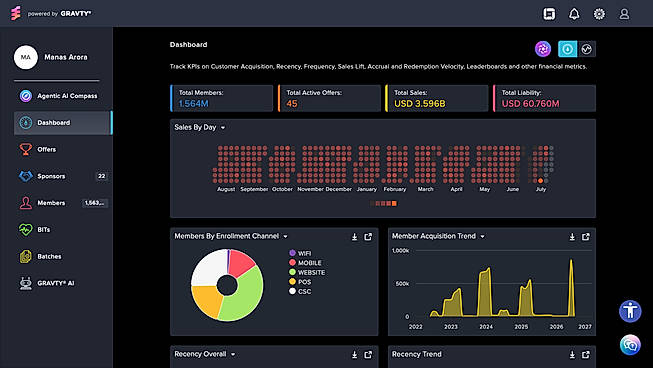Click the Members count badge
Viewport: 653px width, 368px height.
tap(95, 203)
